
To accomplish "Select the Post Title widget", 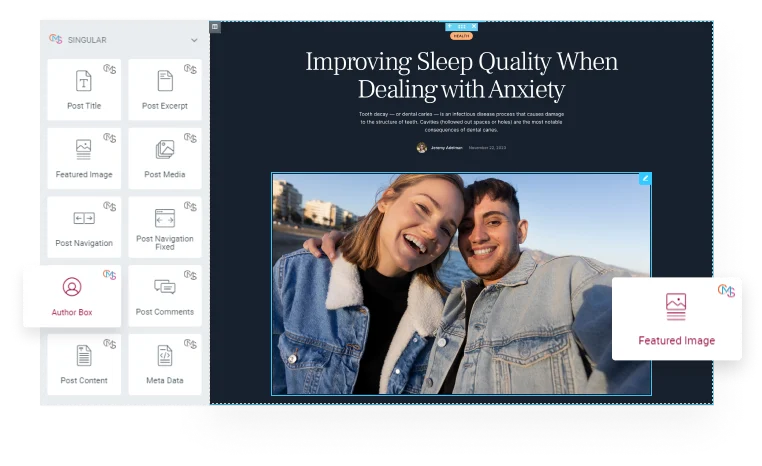I will pyautogui.click(x=84, y=90).
